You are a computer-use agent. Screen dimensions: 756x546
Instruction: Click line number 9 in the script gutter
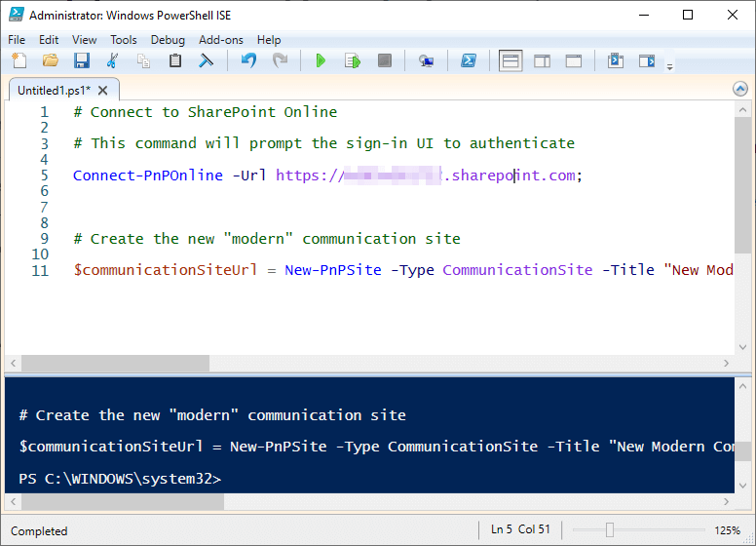tap(45, 239)
